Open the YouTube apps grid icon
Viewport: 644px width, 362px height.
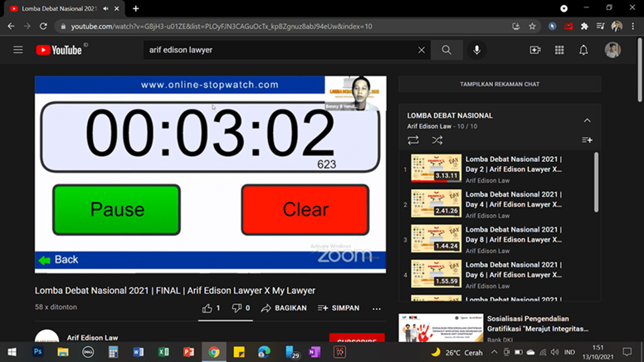(559, 50)
